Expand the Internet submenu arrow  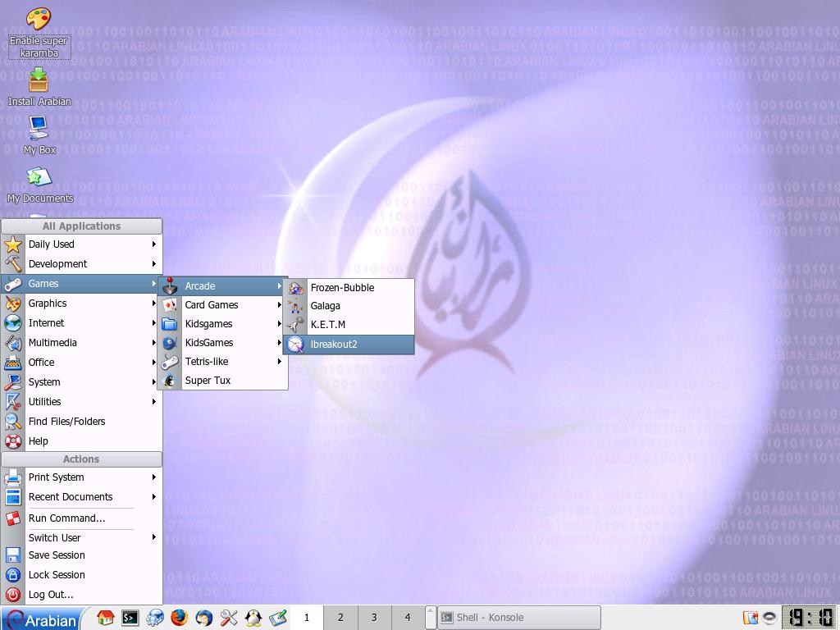(x=153, y=323)
